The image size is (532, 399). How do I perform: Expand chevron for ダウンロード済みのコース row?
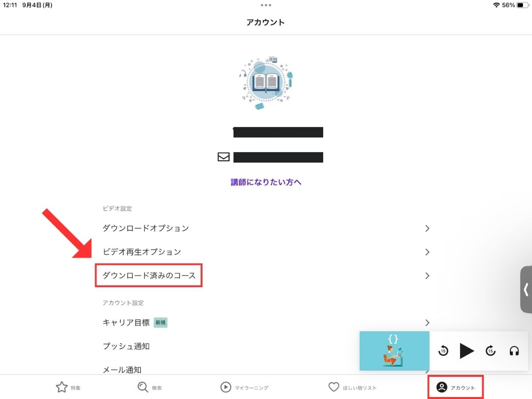pos(427,275)
